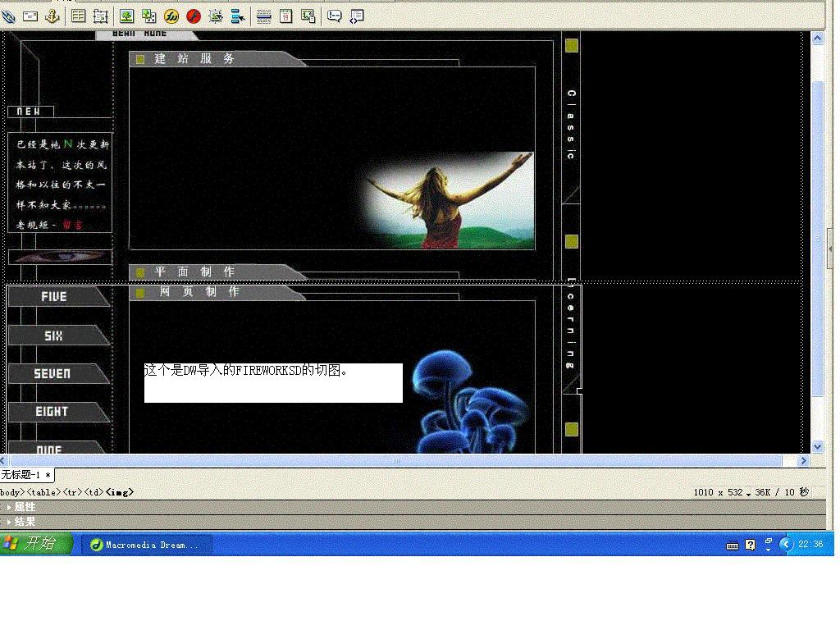
Task: Insert a Table using toolbar icon
Action: point(79,16)
